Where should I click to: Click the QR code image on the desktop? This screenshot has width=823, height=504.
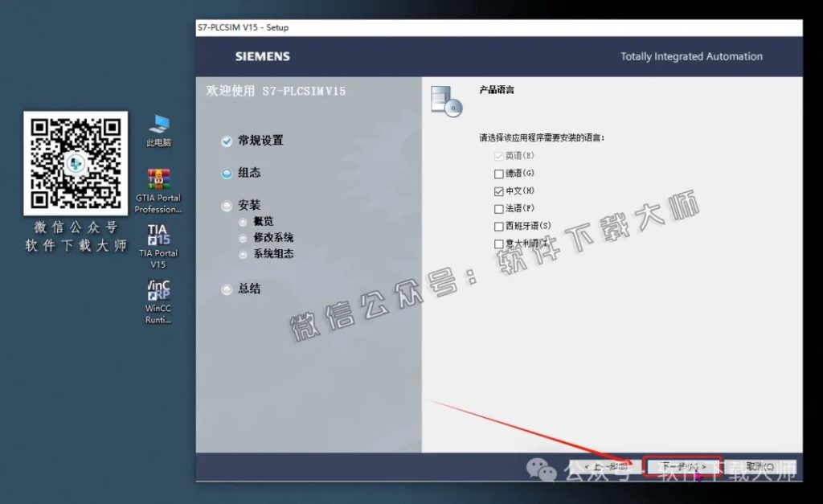pyautogui.click(x=76, y=165)
